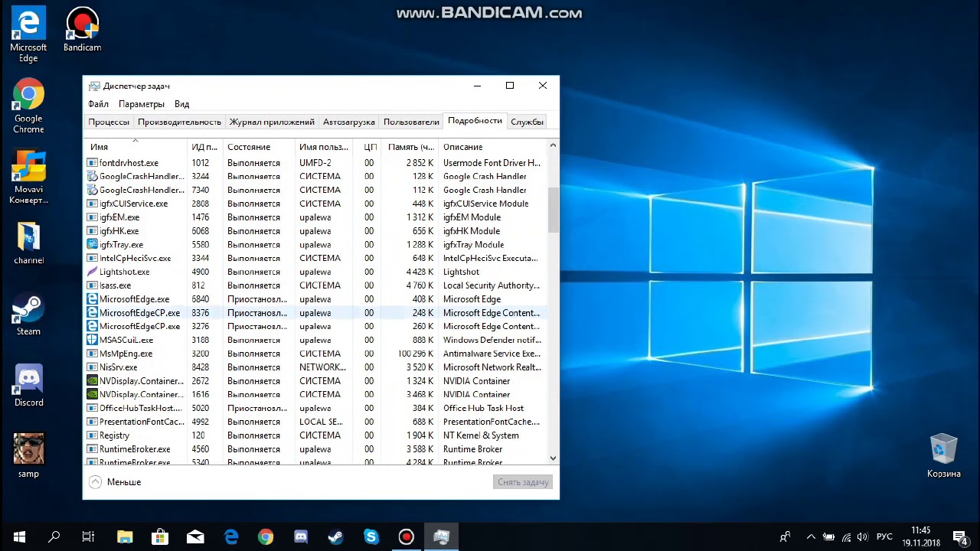Image resolution: width=980 pixels, height=551 pixels.
Task: Switch to the Производительность tab
Action: pyautogui.click(x=180, y=122)
